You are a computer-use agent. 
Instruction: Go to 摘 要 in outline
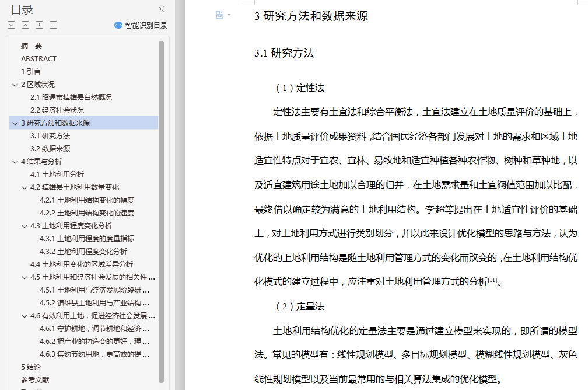[x=32, y=46]
